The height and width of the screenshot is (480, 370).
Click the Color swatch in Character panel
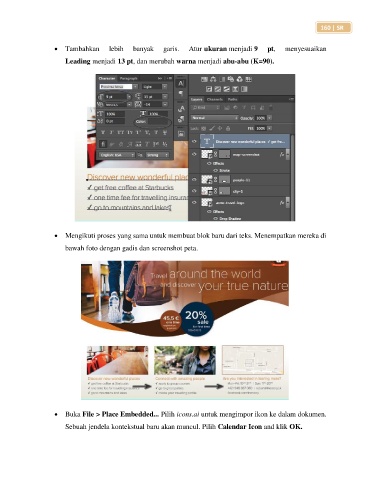pos(159,122)
